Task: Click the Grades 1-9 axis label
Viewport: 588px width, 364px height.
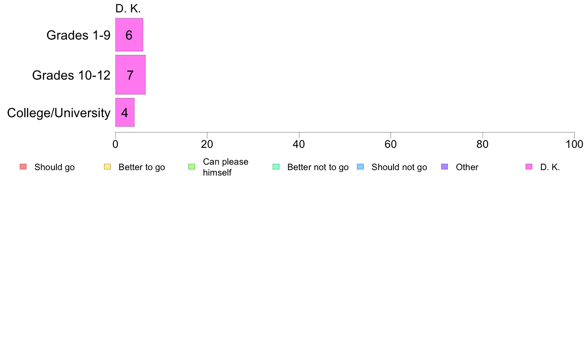Action: 78,35
